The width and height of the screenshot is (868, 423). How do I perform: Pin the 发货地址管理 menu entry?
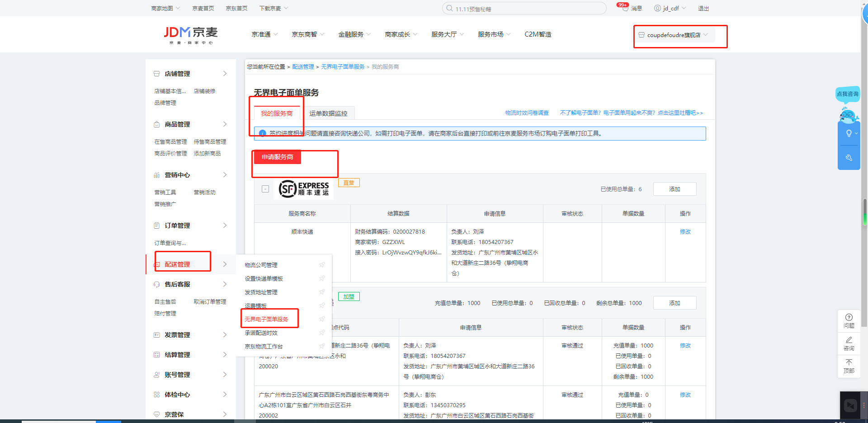click(322, 292)
